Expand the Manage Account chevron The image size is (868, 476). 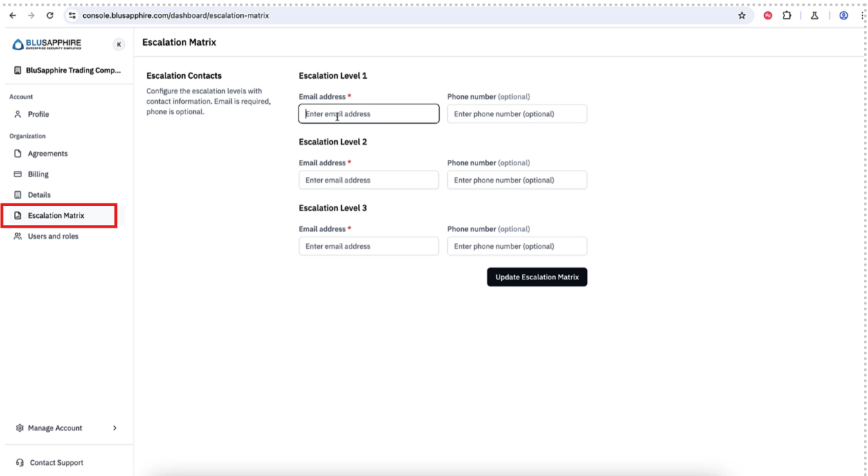tap(115, 428)
